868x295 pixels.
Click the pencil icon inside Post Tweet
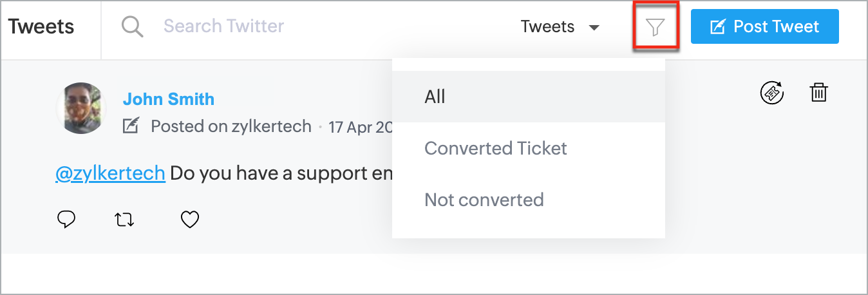(717, 26)
